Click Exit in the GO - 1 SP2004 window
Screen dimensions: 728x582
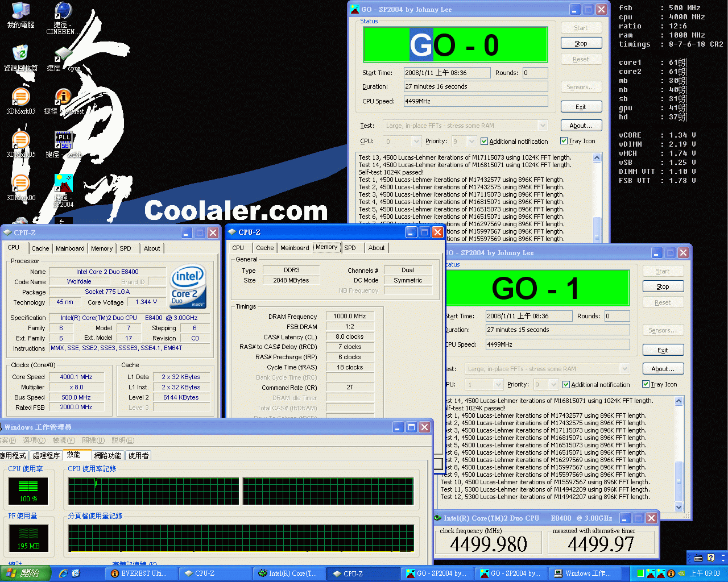(663, 350)
